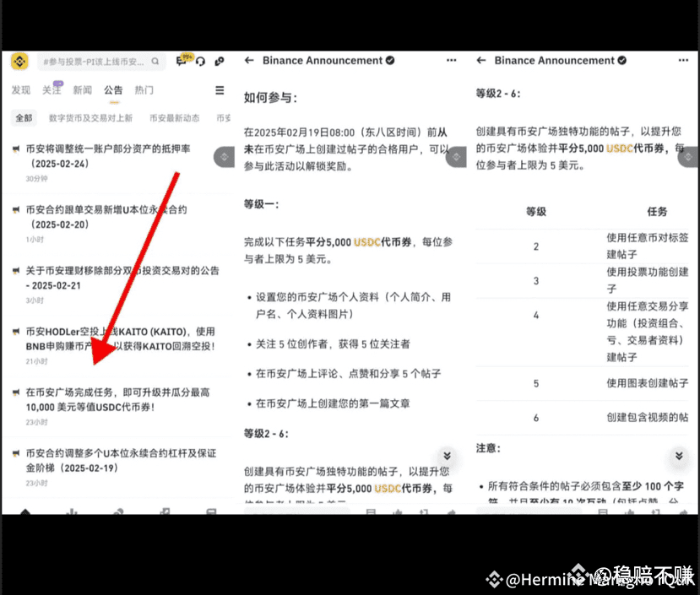Focus the #参与投票 search field
700x595 pixels.
tap(102, 61)
